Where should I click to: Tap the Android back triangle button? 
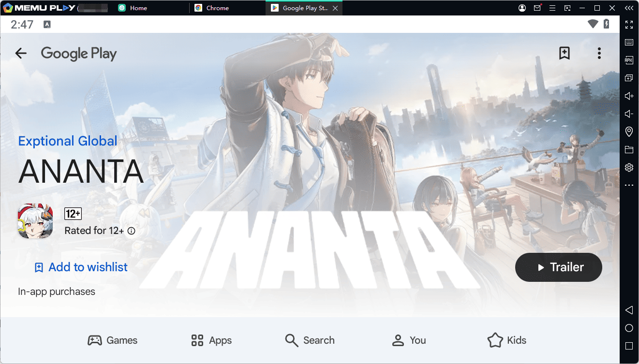click(x=629, y=310)
